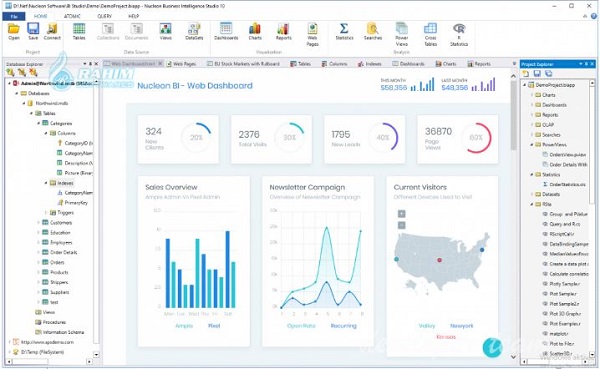Save the project using the Save icon
This screenshot has width=600, height=369.
pos(33,31)
